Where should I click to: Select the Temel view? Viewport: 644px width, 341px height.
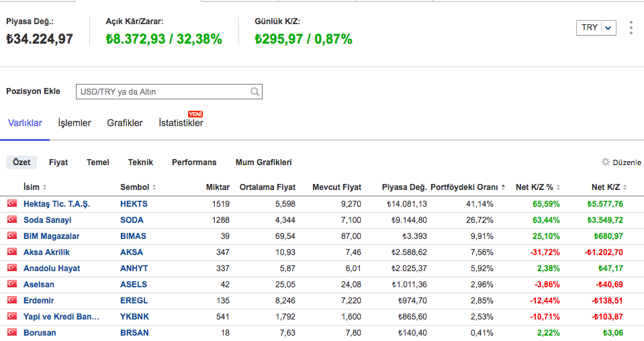[x=98, y=162]
